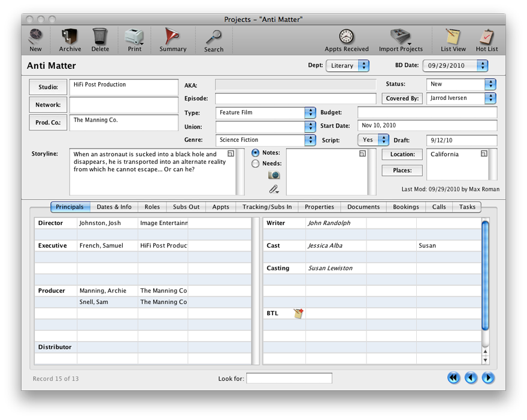
Task: Click the AKA input field
Action: click(295, 84)
